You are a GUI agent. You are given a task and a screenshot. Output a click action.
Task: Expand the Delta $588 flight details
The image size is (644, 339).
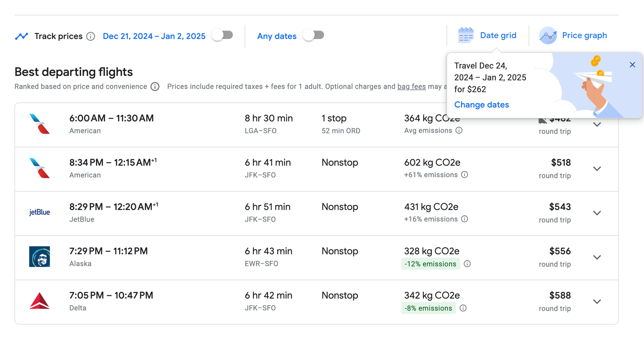(x=597, y=301)
